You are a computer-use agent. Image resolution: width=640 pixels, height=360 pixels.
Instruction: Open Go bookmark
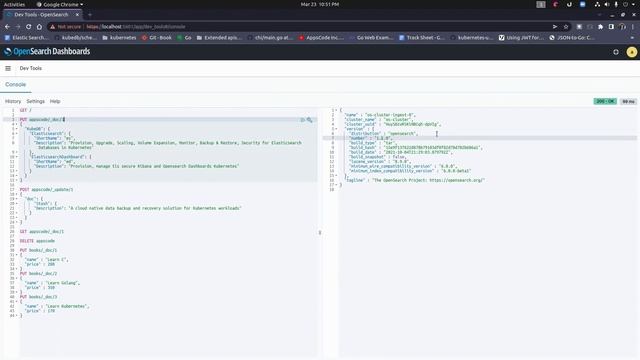(184, 38)
